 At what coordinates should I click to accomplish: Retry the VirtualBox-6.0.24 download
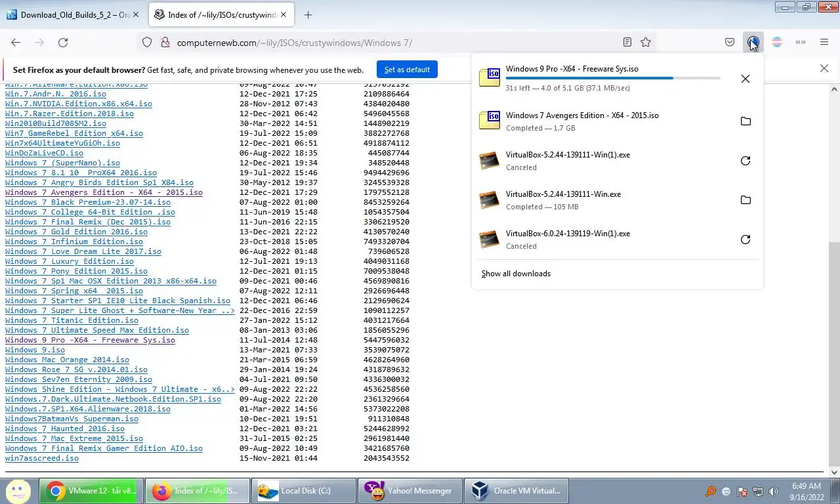pos(745,240)
